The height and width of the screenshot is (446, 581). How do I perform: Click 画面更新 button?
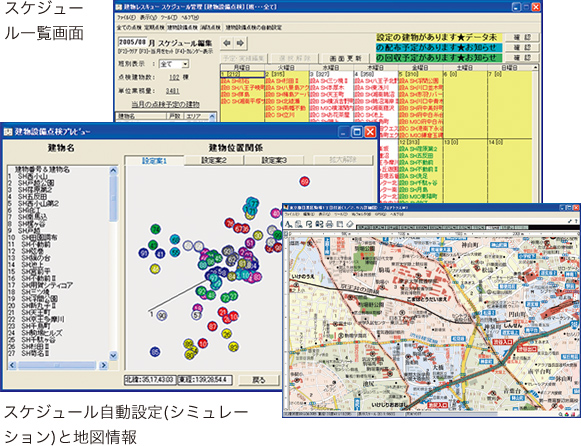(x=345, y=58)
